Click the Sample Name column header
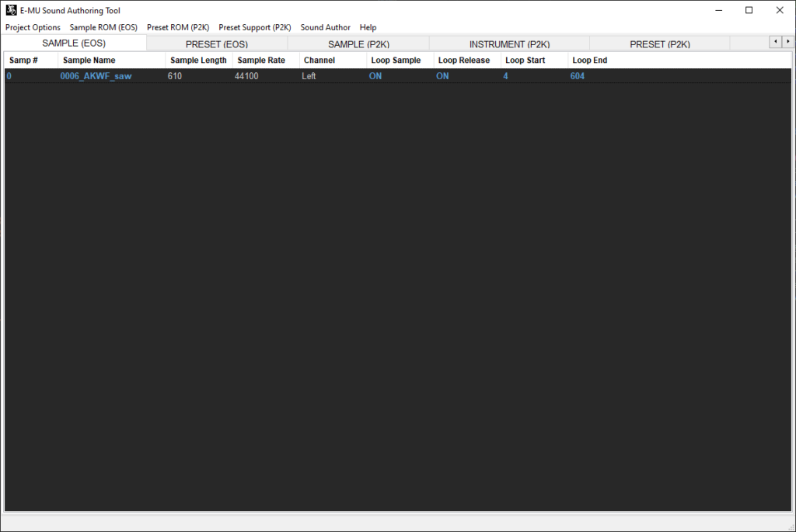The image size is (796, 532). click(x=112, y=61)
